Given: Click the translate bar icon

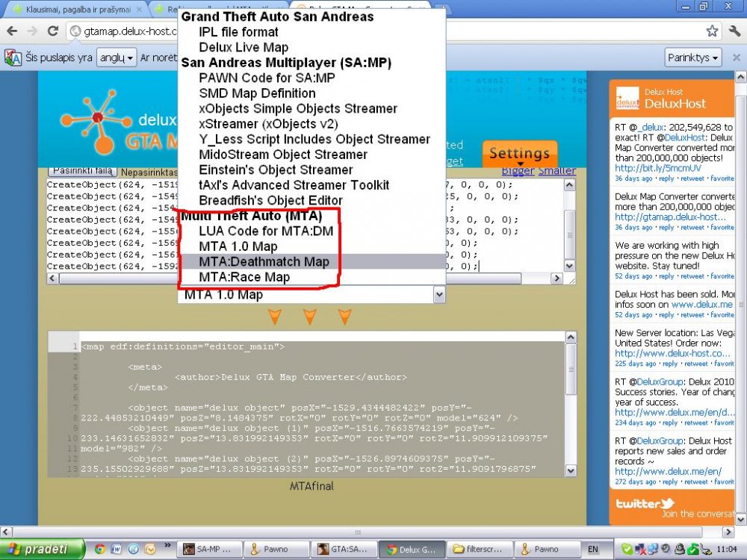Looking at the screenshot, I should 13,58.
